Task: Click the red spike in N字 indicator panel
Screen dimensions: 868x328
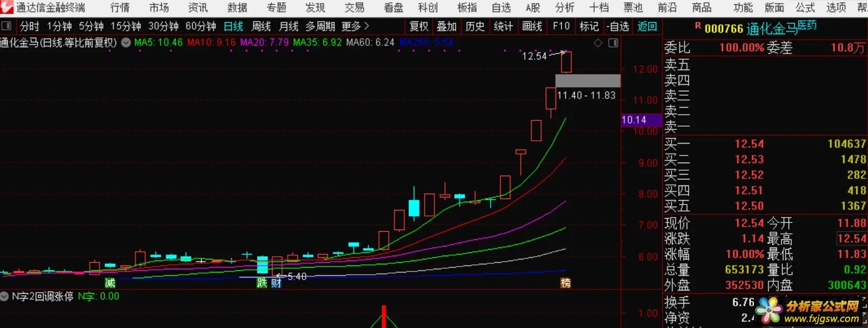Action: click(383, 317)
